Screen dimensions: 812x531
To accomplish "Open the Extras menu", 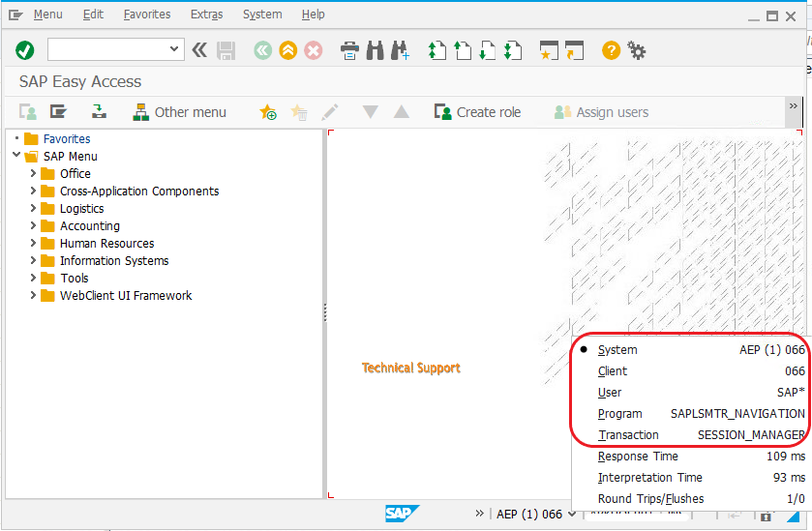I will [x=206, y=15].
